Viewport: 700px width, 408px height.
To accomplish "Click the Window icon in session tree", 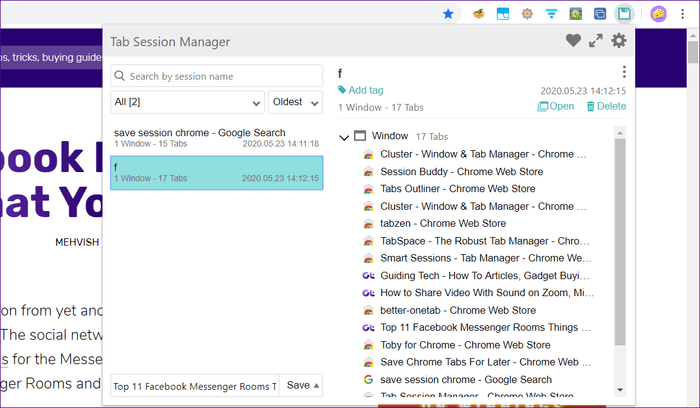I will click(x=360, y=136).
